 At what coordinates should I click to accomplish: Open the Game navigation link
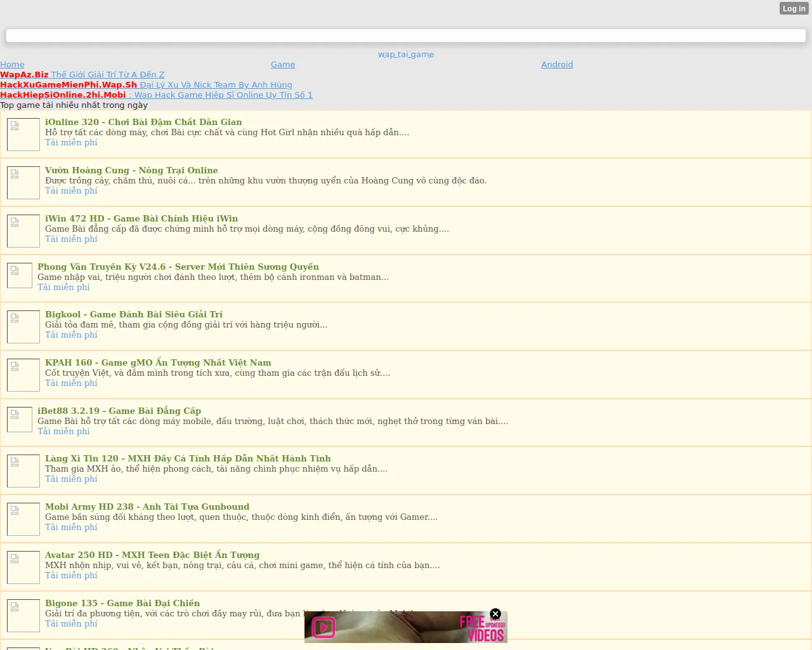[283, 65]
